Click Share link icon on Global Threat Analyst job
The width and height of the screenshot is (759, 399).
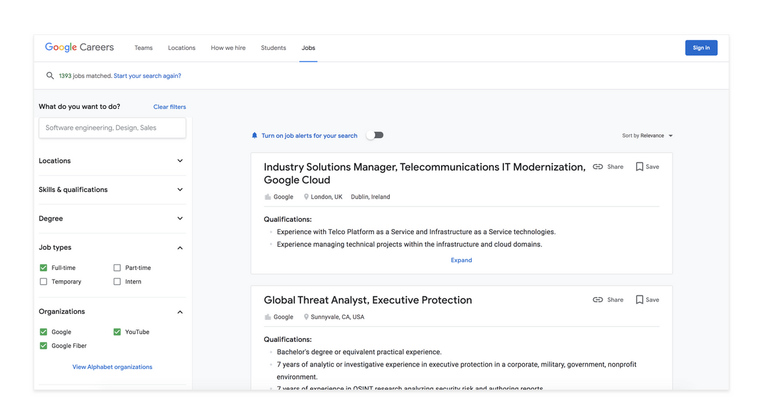tap(598, 300)
